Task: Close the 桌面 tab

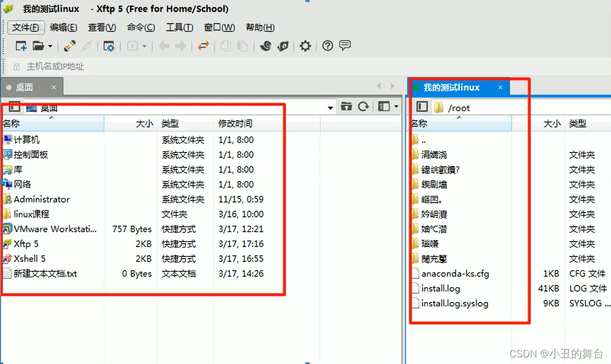Action: coord(54,87)
